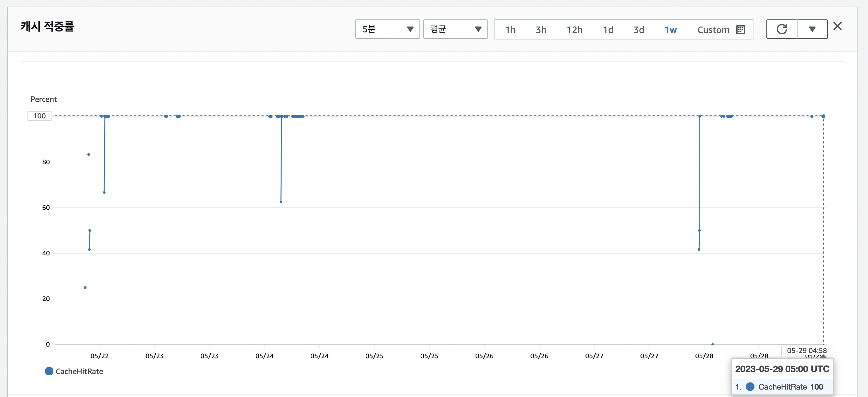Click the CacheHitRate legend color swatch
The width and height of the screenshot is (868, 397).
point(49,371)
